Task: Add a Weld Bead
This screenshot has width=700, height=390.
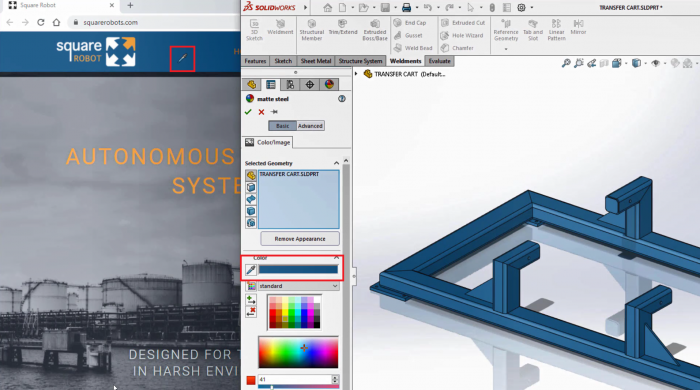Action: pyautogui.click(x=413, y=48)
